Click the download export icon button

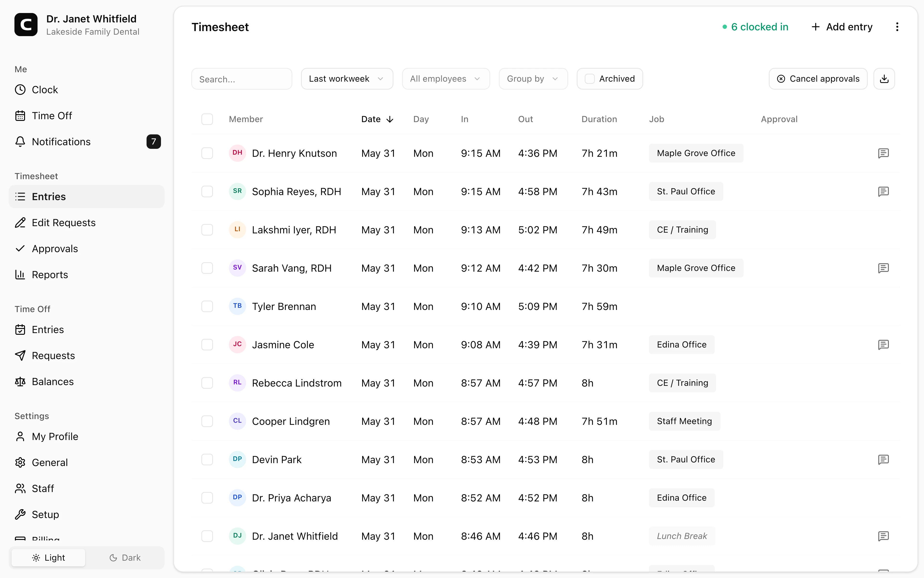click(x=884, y=79)
